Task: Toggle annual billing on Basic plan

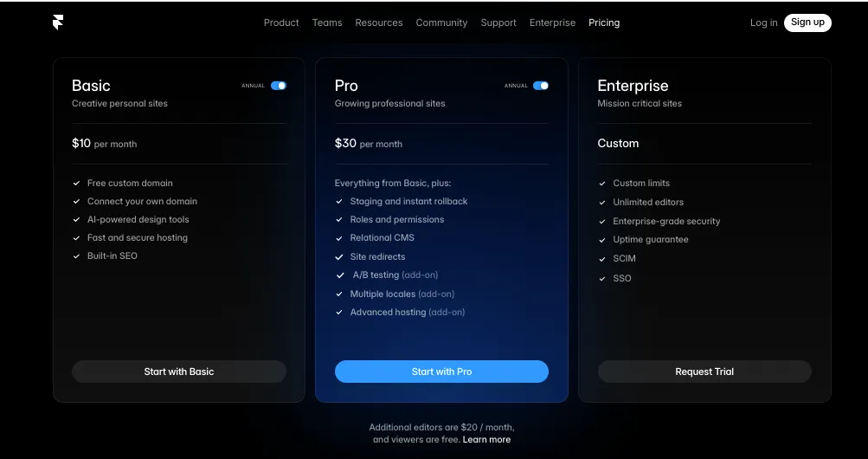Action: coord(279,85)
